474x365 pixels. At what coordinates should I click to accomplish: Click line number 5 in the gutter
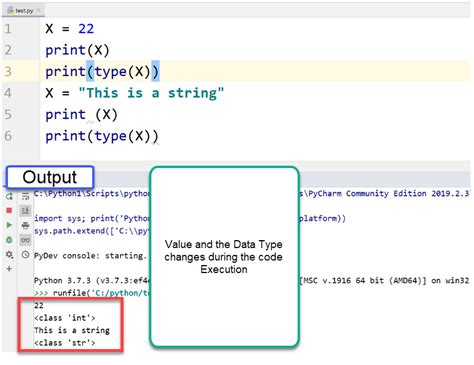pyautogui.click(x=8, y=115)
